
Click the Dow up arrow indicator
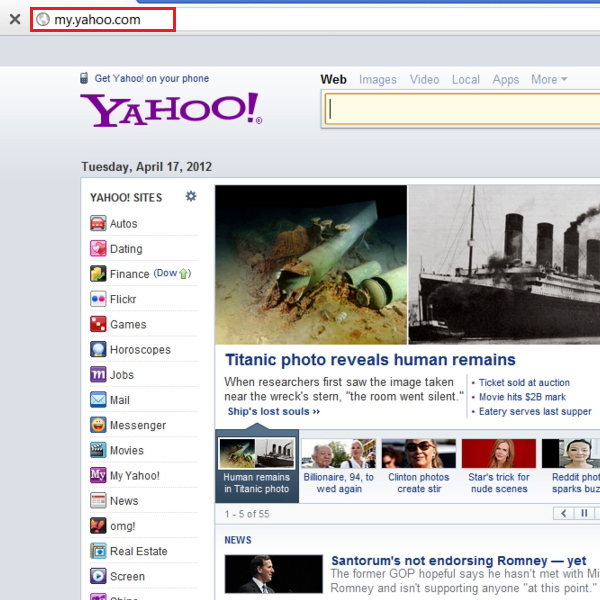click(183, 273)
